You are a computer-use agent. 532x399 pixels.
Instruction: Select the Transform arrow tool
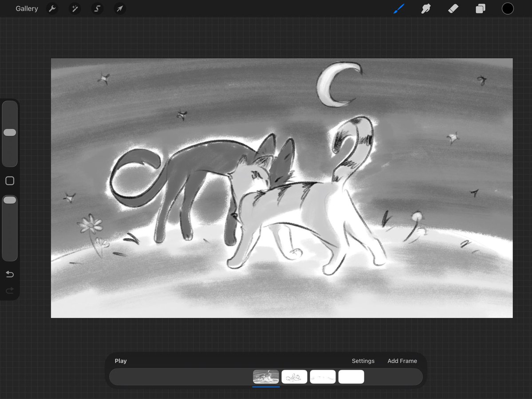pos(119,8)
